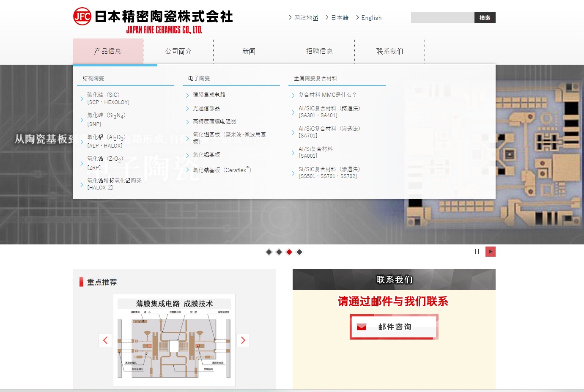This screenshot has width=584, height=392.
Task: Pause the banner slideshow
Action: point(477,252)
